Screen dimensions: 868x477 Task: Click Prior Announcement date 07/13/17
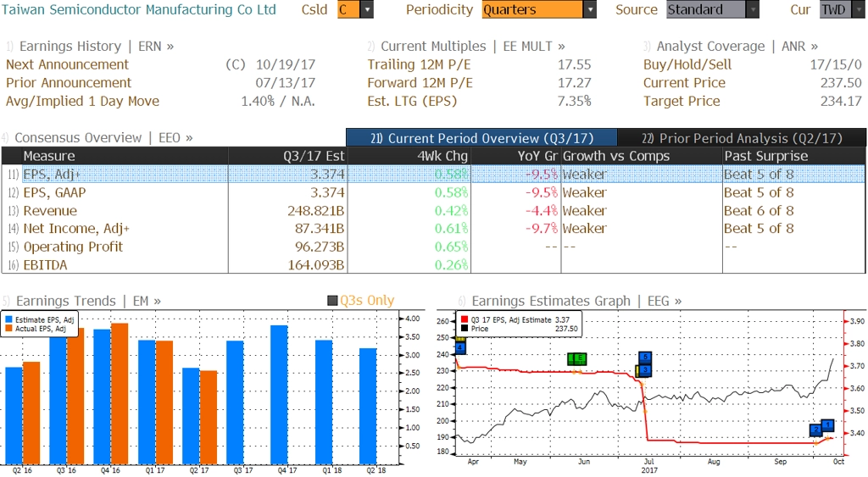pyautogui.click(x=285, y=83)
